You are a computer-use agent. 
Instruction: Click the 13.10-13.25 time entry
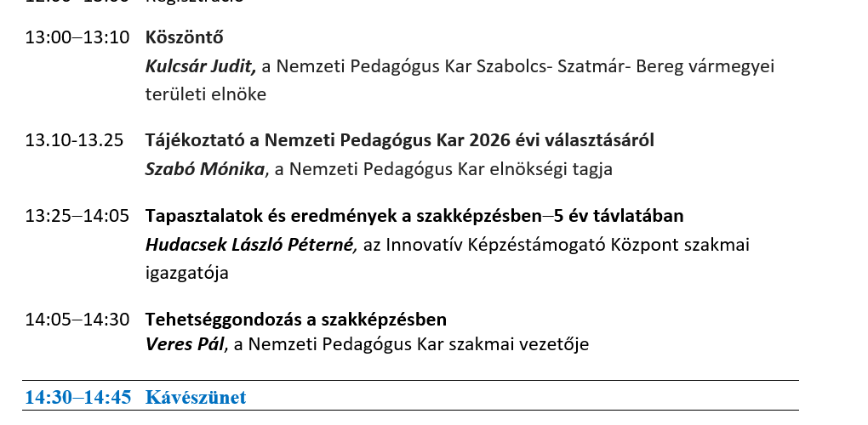(74, 140)
